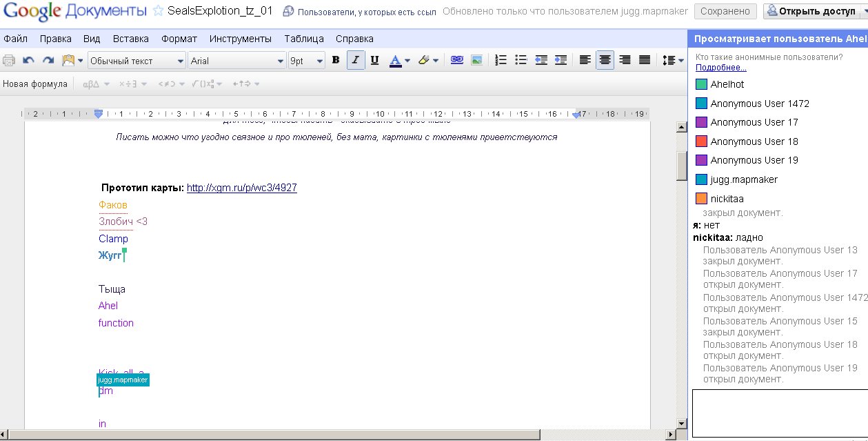
Task: Open Greek letters formula dropdown
Action: click(x=96, y=84)
